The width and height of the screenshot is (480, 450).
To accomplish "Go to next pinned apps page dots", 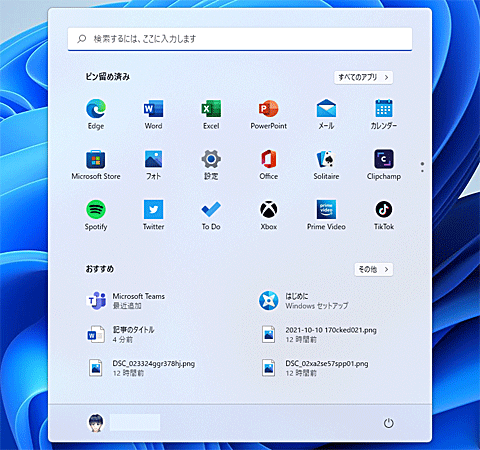I will coord(422,167).
